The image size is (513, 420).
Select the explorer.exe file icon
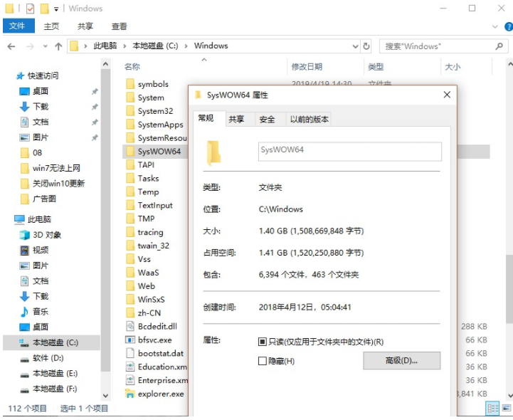pos(130,394)
